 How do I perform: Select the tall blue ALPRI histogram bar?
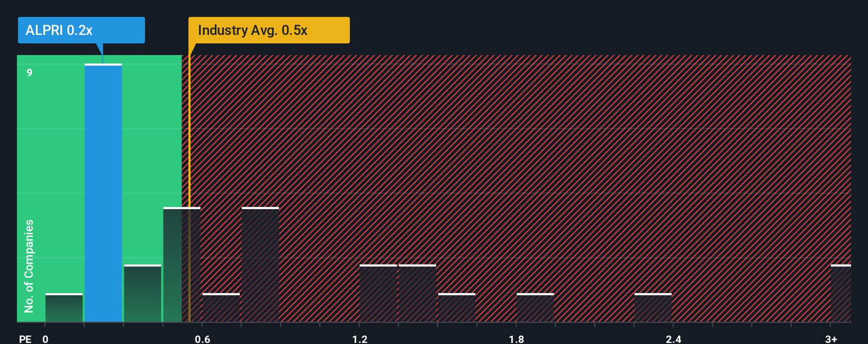point(103,193)
